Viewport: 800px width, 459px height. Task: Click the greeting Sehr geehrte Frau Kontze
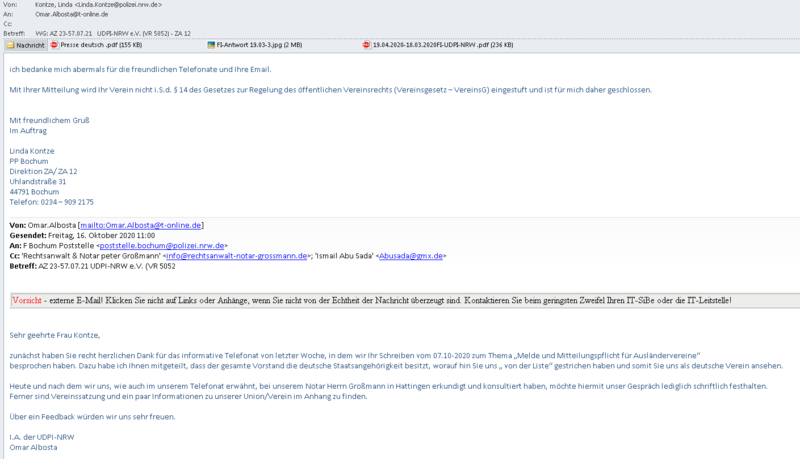[x=55, y=335]
